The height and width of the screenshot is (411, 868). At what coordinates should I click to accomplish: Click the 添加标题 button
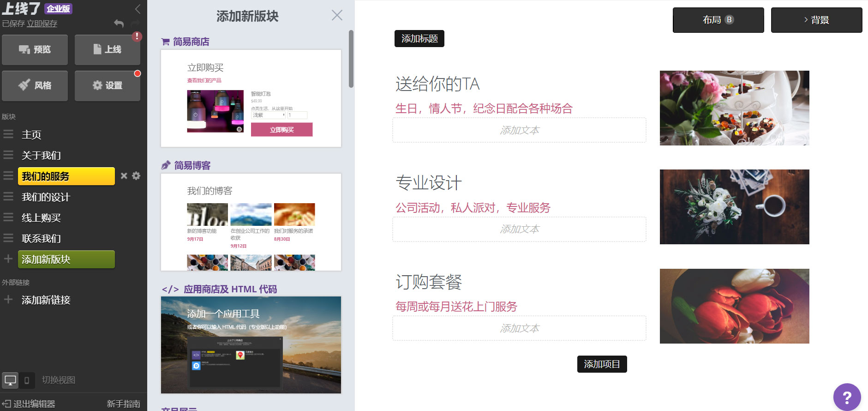(419, 39)
